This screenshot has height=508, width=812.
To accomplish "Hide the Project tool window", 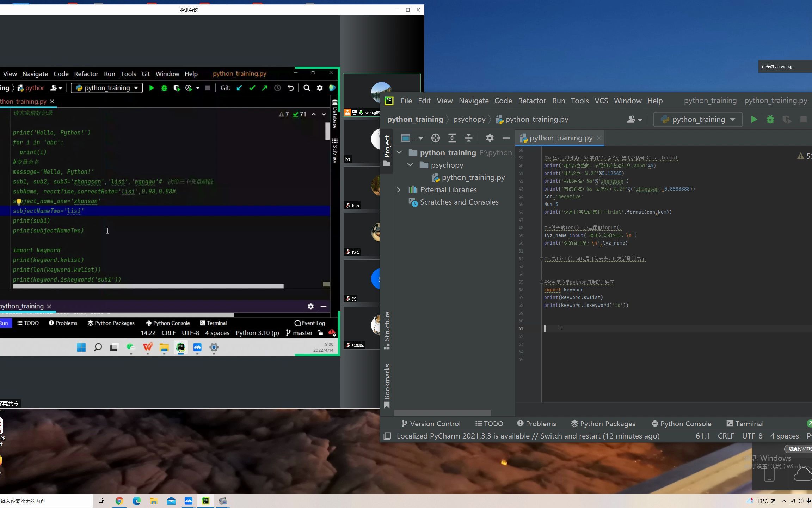I will 506,138.
